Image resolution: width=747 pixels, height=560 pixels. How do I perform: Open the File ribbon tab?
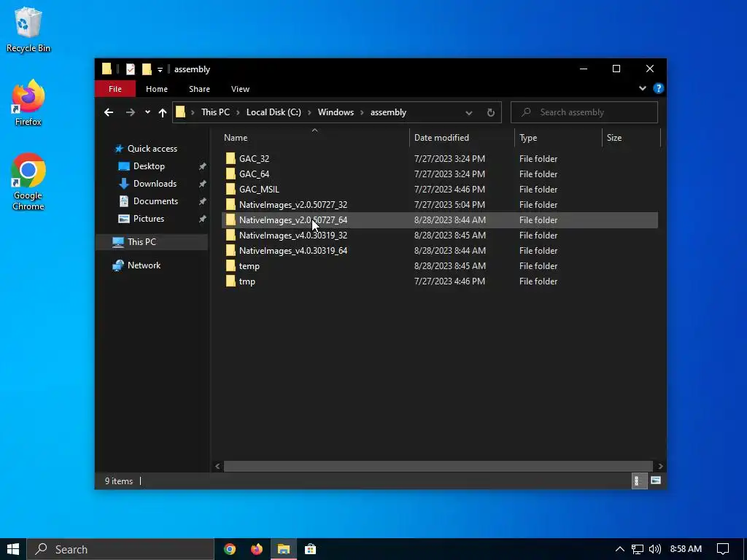tap(115, 89)
